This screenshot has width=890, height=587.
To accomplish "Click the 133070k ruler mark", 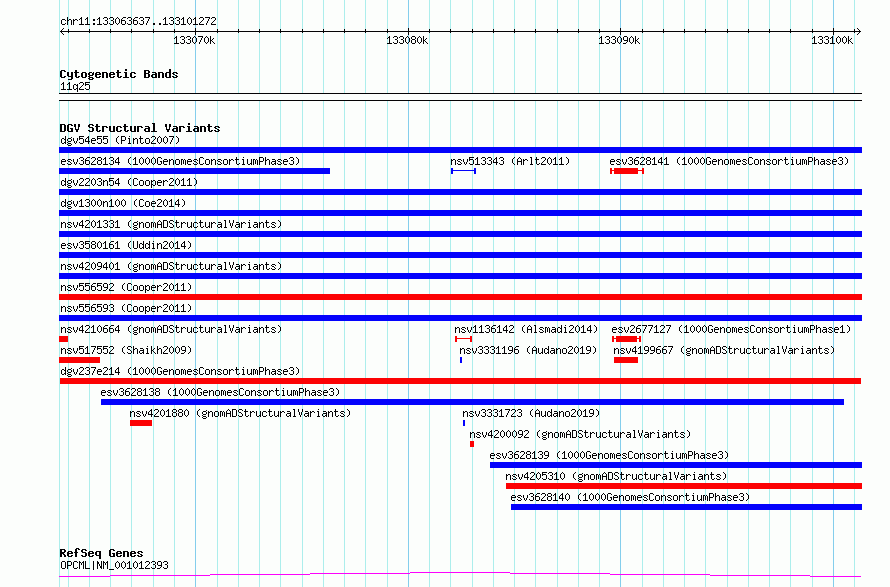I will (x=194, y=40).
